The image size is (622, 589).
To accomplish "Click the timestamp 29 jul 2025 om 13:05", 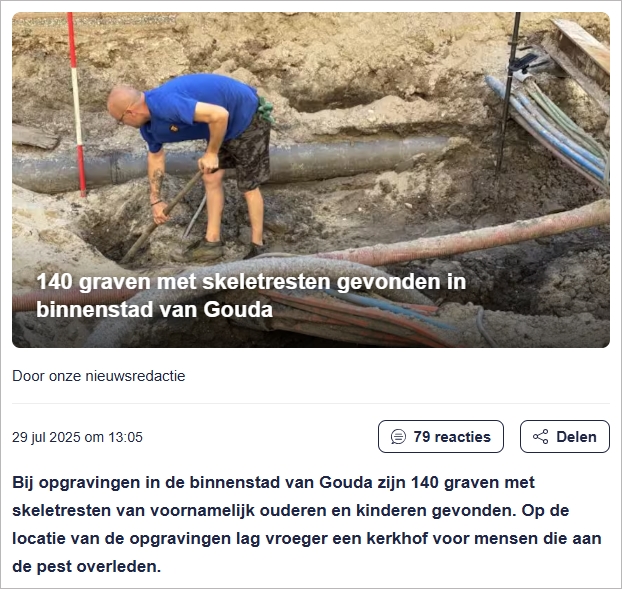I will pyautogui.click(x=77, y=437).
